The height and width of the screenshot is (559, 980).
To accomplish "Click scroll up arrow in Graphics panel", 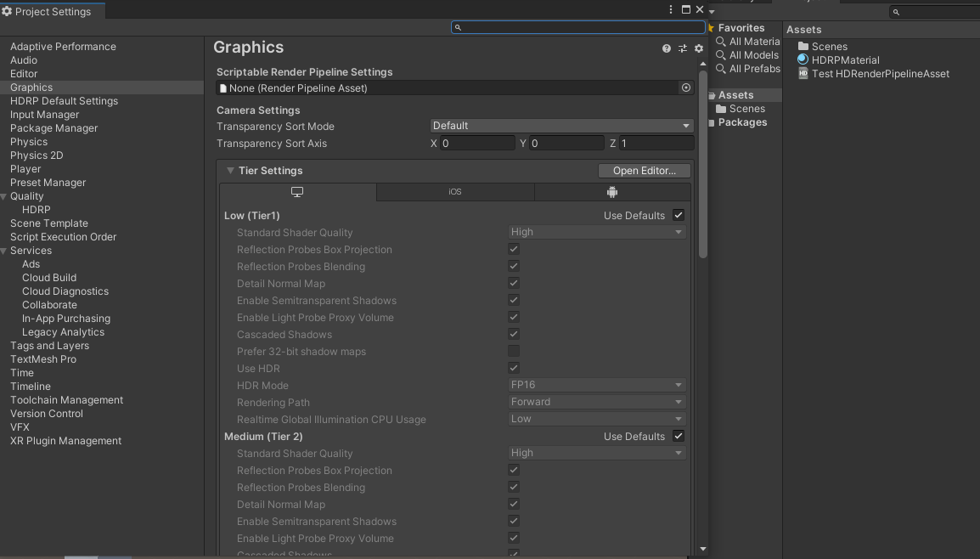I will coord(703,64).
